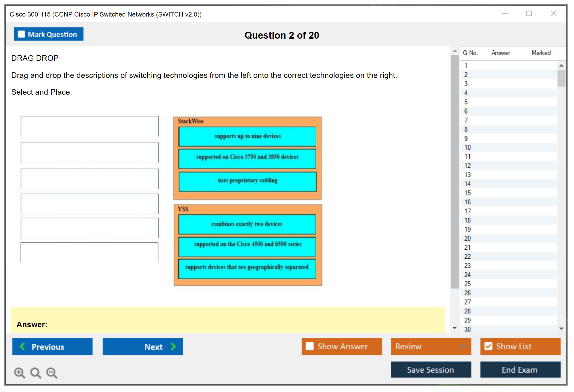Viewport: 574px width, 392px height.
Task: Select question 5 in the list
Action: pos(466,102)
